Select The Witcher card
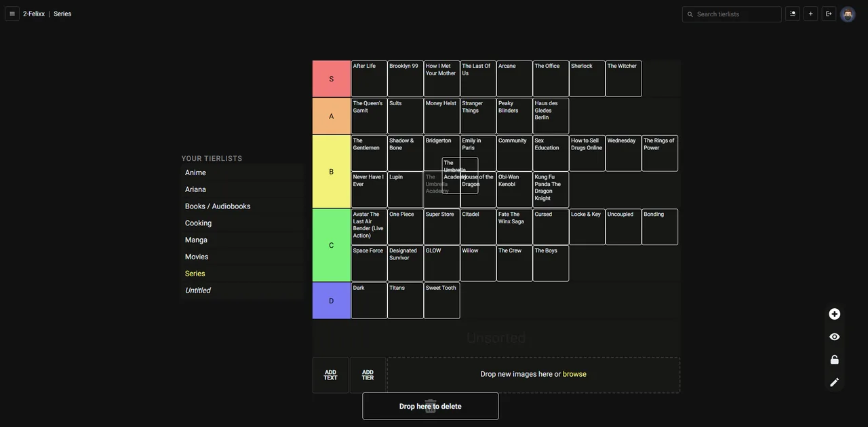The height and width of the screenshot is (427, 868). click(624, 79)
